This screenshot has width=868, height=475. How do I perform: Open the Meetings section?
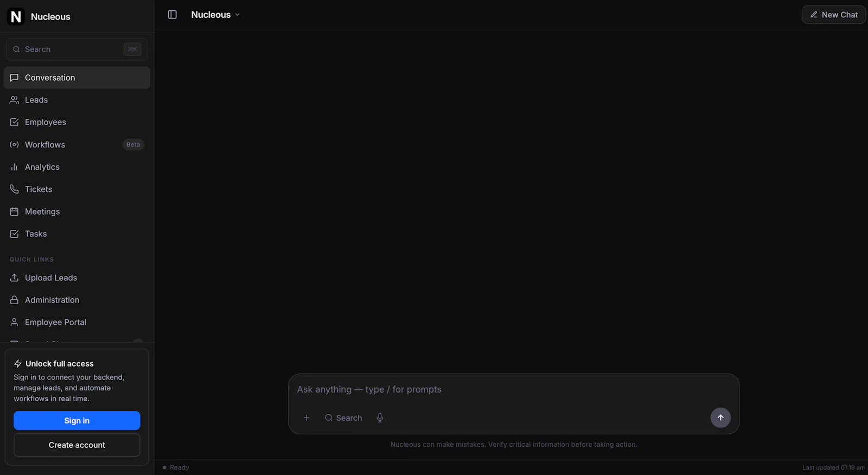pos(77,211)
